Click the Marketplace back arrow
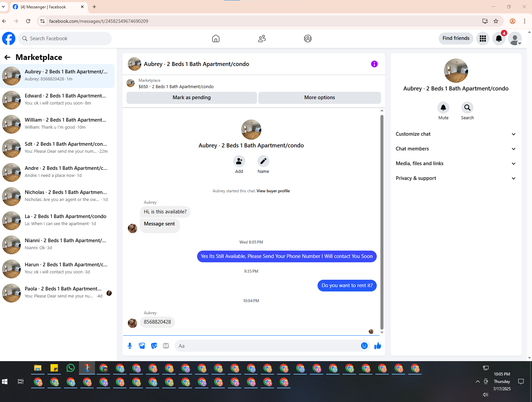Viewport: 532px width, 402px height. click(7, 57)
